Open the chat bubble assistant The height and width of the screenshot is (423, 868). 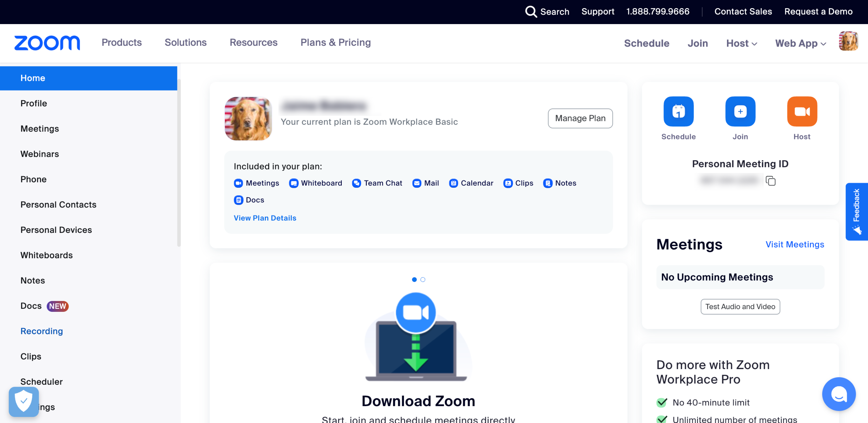click(839, 394)
